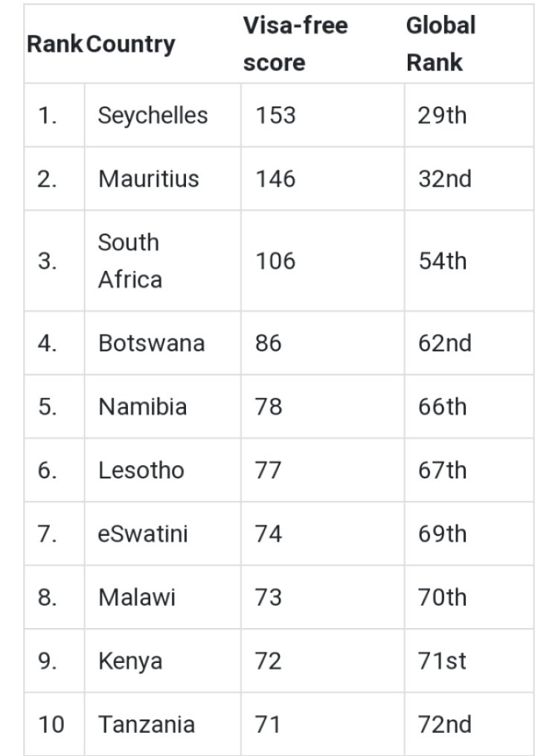Click the 29th global rank cell
The width and height of the screenshot is (558, 756).
tap(442, 115)
